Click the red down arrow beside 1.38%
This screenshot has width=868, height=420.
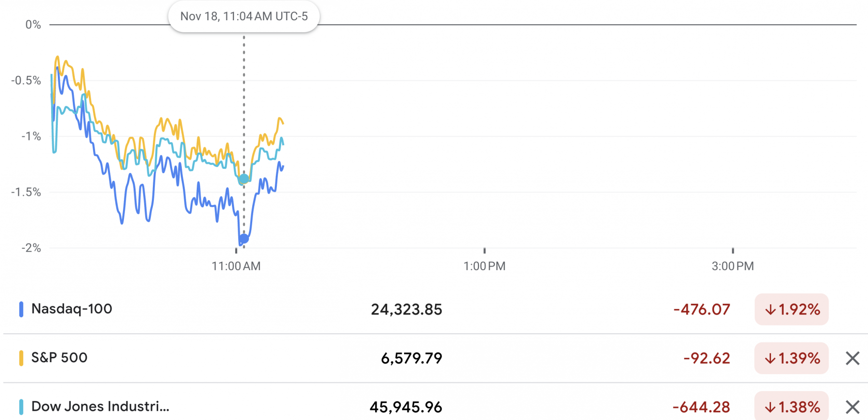[770, 406]
